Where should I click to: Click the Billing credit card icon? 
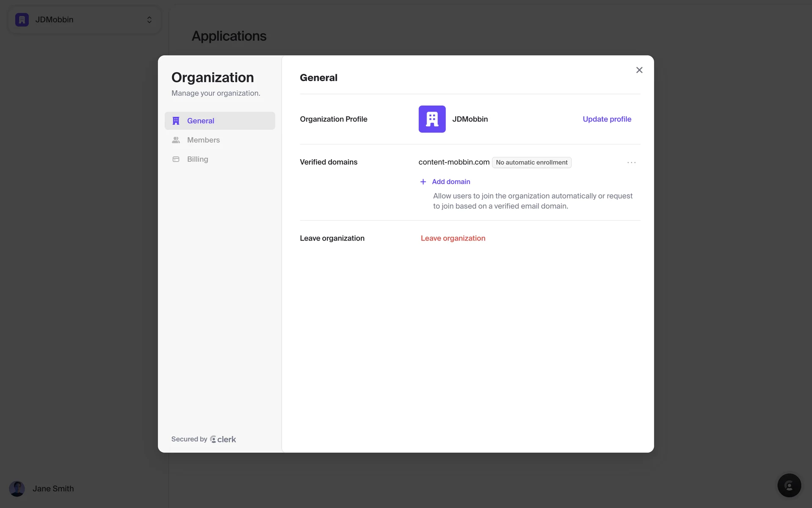tap(176, 159)
